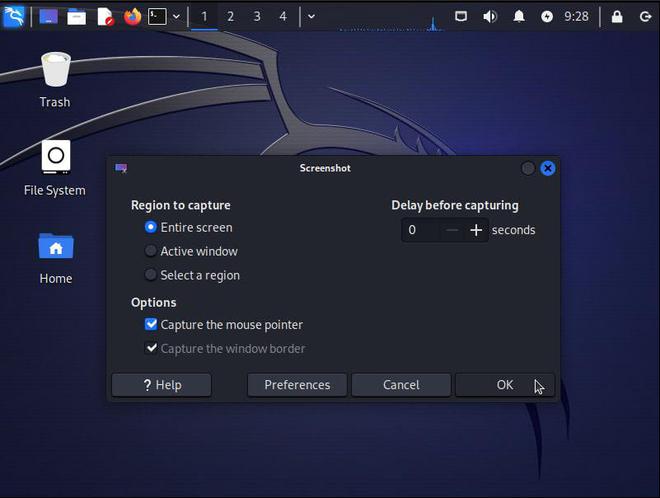Click the 'Delay before capturing' heading
Screen dimensions: 660x498
[x=455, y=205]
